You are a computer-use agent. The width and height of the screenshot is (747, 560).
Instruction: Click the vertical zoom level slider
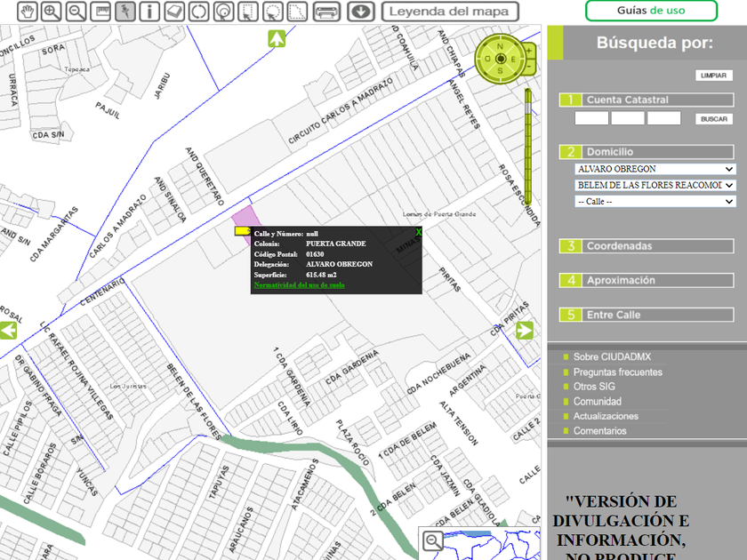point(528,147)
